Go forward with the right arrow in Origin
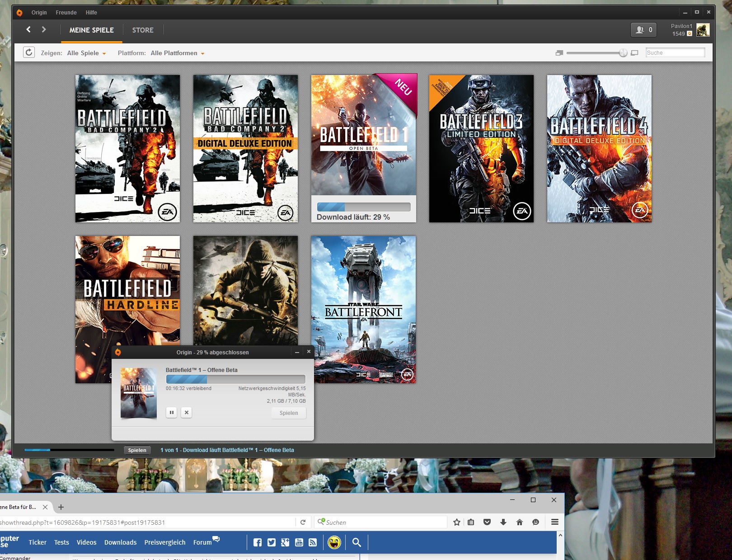The height and width of the screenshot is (560, 732). click(44, 29)
